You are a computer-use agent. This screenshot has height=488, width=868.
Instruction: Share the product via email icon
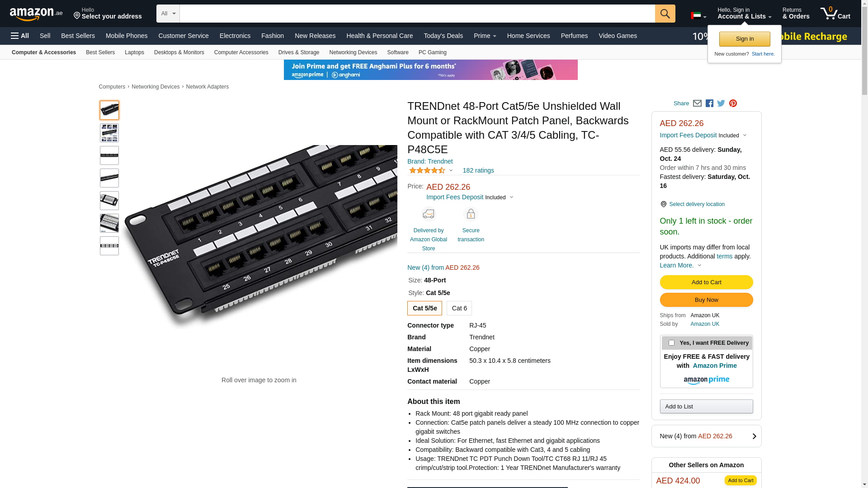tap(697, 103)
